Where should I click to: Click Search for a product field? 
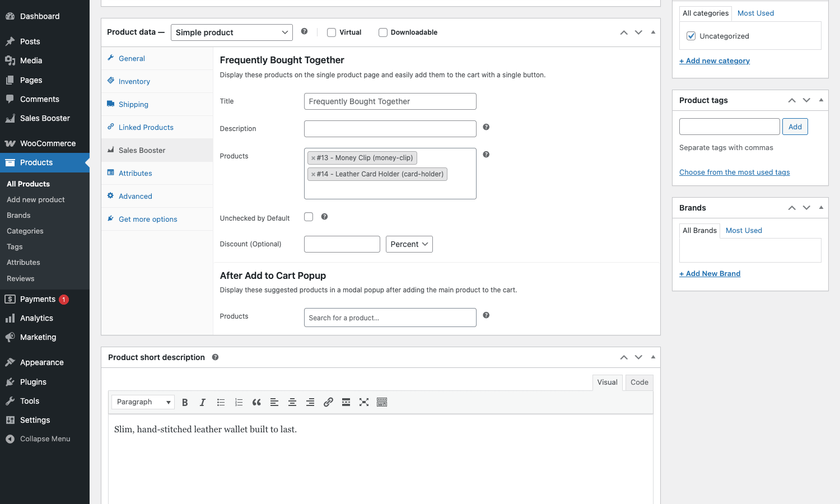(x=390, y=318)
